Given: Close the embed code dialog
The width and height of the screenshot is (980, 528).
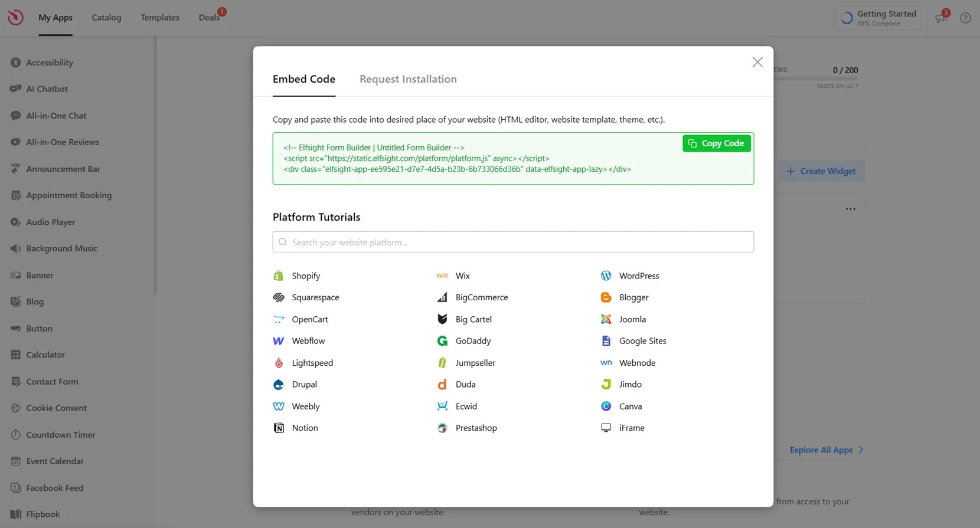Looking at the screenshot, I should tap(757, 62).
